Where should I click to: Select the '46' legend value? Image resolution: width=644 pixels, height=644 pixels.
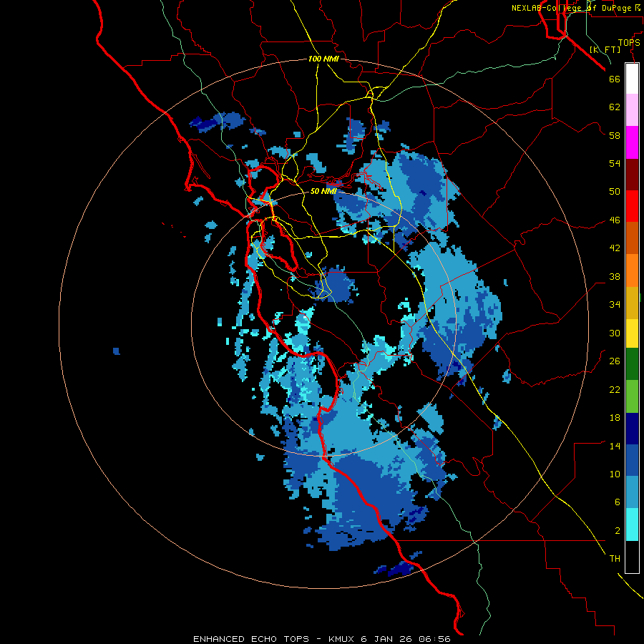click(x=615, y=220)
